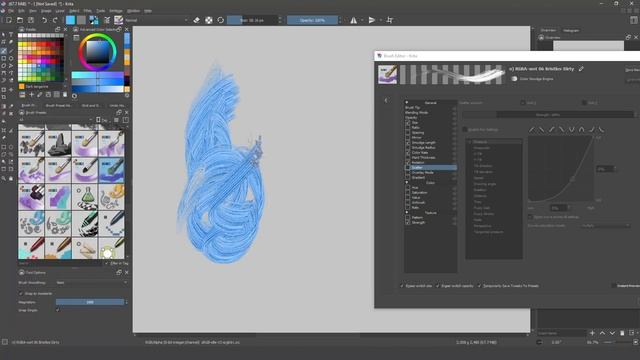Image resolution: width=640 pixels, height=360 pixels.
Task: Collapse the Texture settings group
Action: (x=407, y=212)
